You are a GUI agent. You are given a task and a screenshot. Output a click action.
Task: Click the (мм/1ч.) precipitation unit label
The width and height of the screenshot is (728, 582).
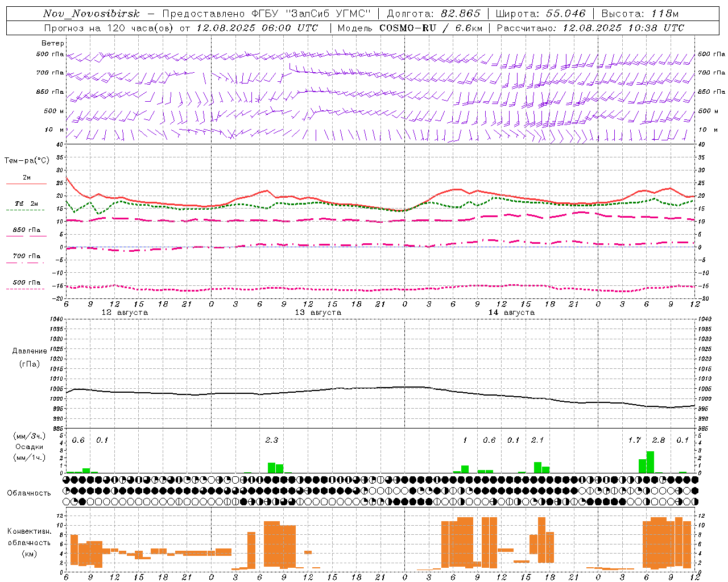click(30, 458)
